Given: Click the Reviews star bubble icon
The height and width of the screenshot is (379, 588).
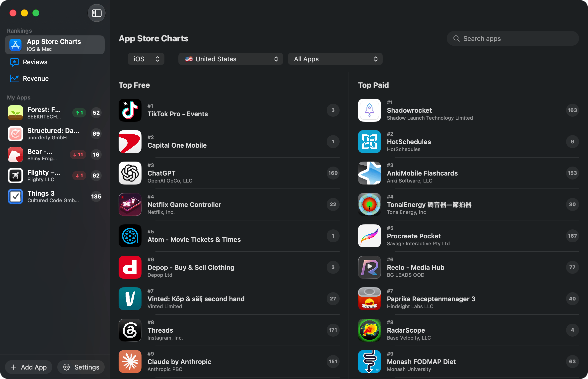Looking at the screenshot, I should [x=14, y=62].
